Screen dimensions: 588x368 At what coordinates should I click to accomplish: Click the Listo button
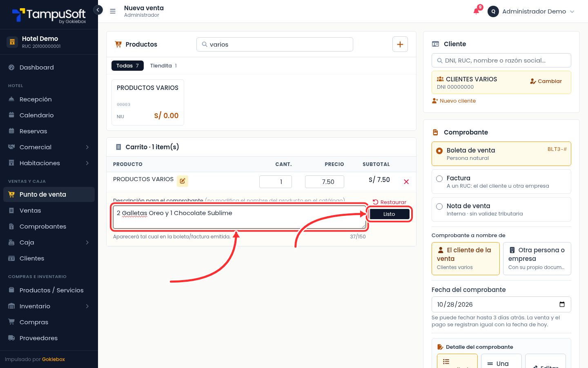[x=389, y=214]
